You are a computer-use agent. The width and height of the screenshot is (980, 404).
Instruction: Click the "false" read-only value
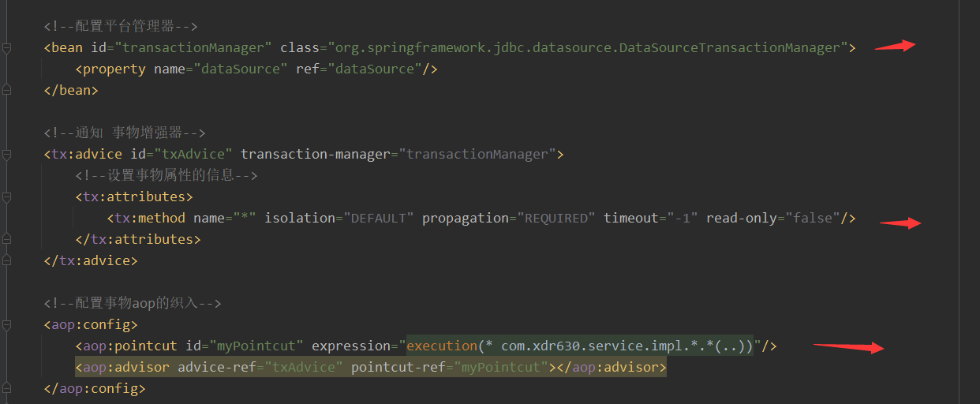point(813,219)
